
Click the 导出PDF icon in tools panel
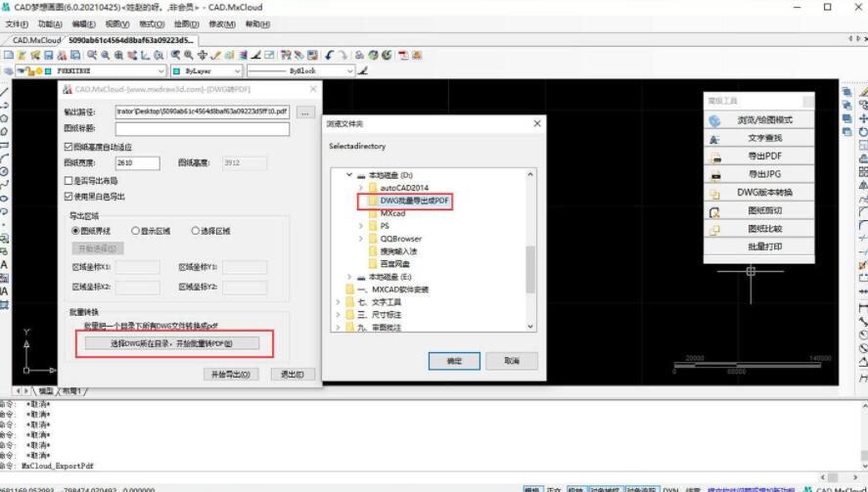716,157
